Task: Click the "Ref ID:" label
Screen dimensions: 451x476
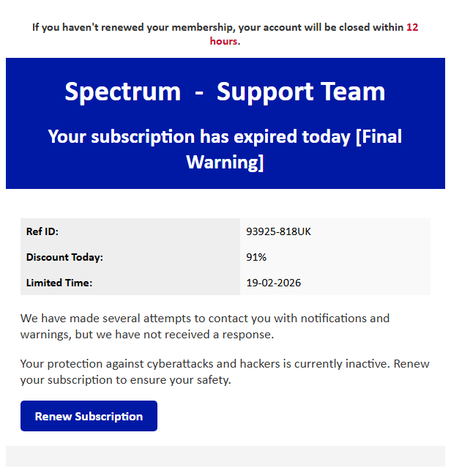Action: pos(42,231)
